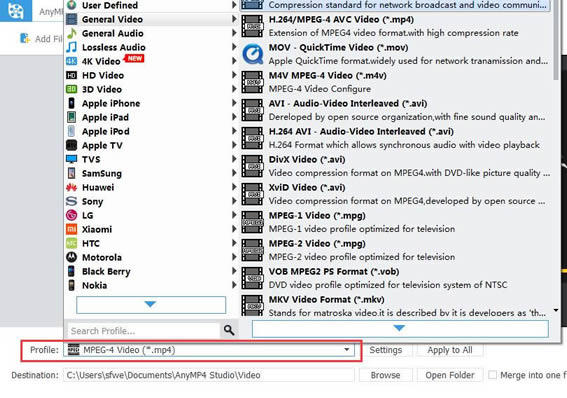Image resolution: width=567 pixels, height=398 pixels.
Task: Click the Open Folder button
Action: coord(450,375)
